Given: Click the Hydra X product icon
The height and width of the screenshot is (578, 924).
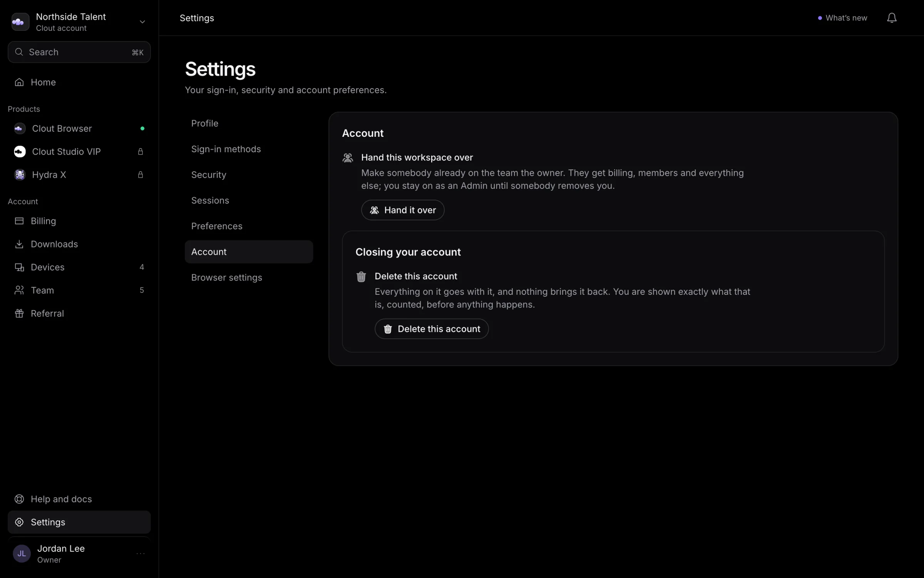Looking at the screenshot, I should pos(20,175).
